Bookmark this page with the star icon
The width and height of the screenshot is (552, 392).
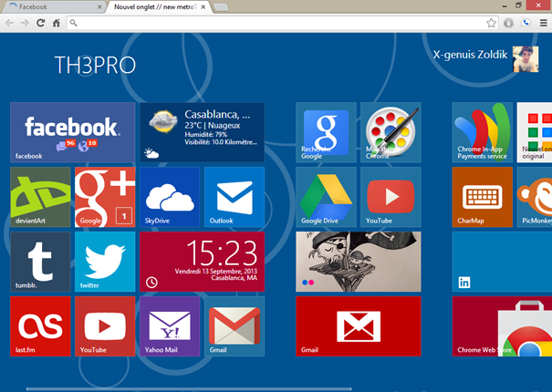click(x=491, y=23)
